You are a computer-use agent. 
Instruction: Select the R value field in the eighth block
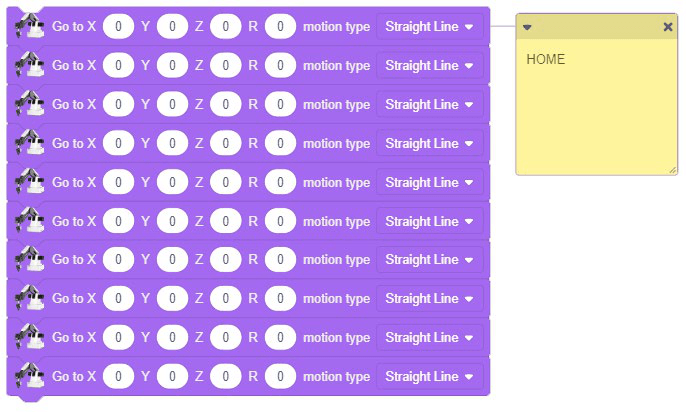tap(280, 299)
